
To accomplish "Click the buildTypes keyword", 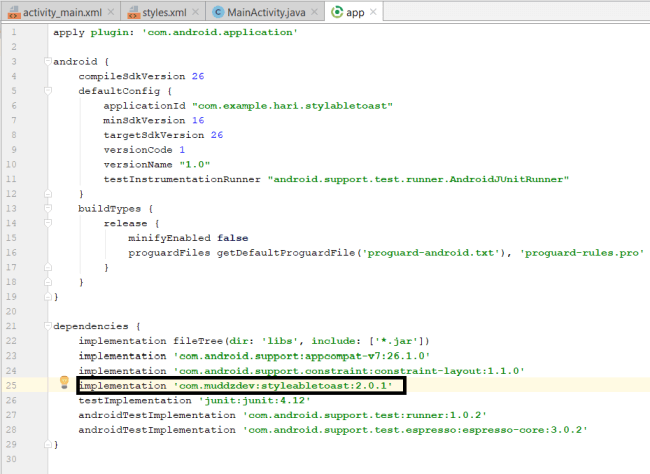I will [x=109, y=209].
